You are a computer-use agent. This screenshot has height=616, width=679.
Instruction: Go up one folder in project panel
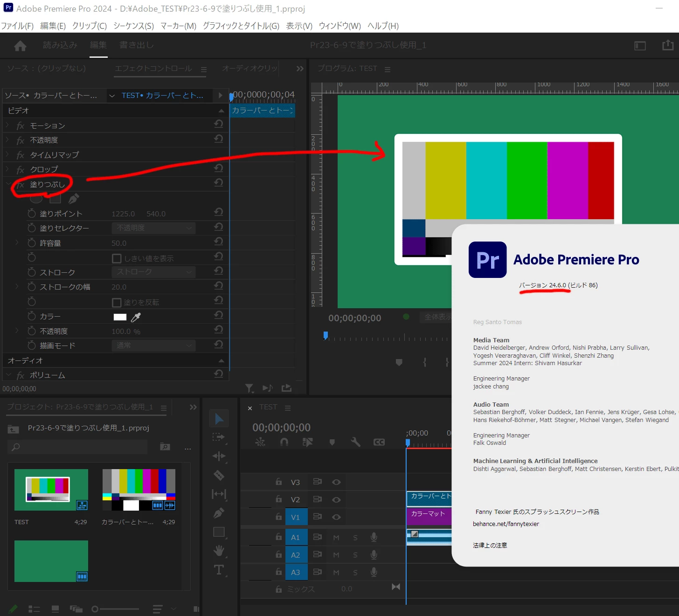(x=14, y=429)
